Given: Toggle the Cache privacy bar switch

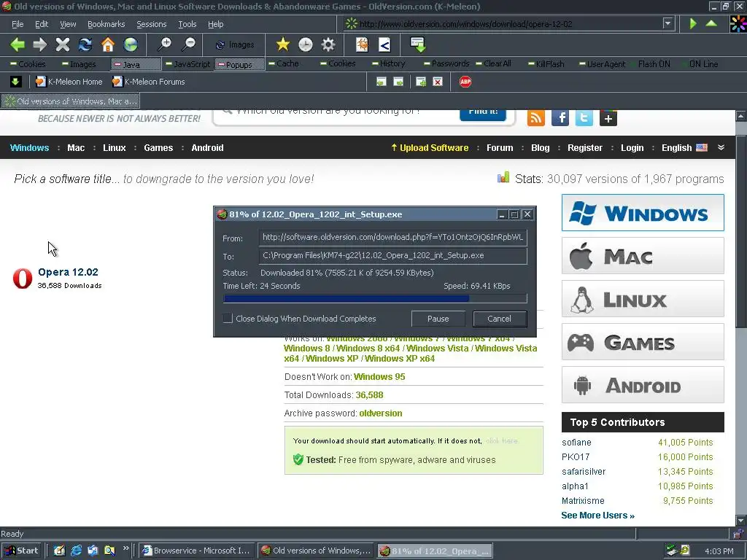Looking at the screenshot, I should pos(284,64).
